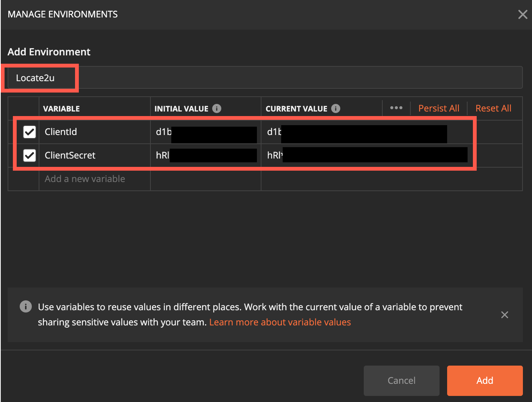Click the Locate2u environment name field

(x=265, y=78)
